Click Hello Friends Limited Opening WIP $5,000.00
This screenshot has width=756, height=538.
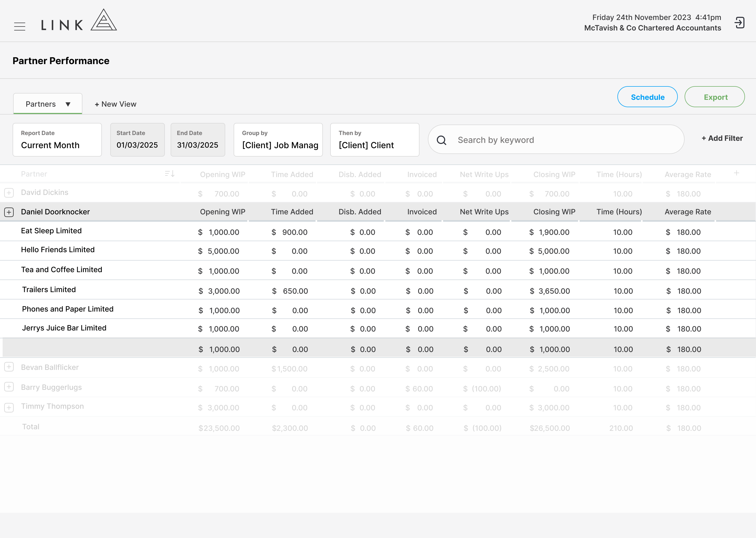(x=219, y=251)
